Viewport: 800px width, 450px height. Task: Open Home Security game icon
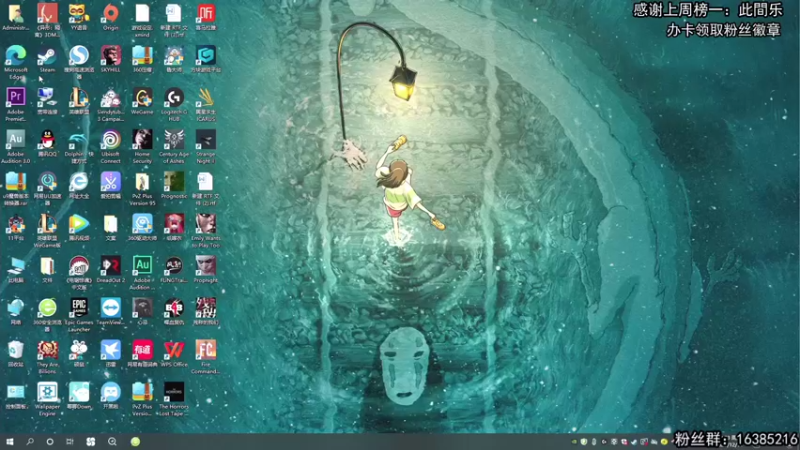[x=142, y=139]
